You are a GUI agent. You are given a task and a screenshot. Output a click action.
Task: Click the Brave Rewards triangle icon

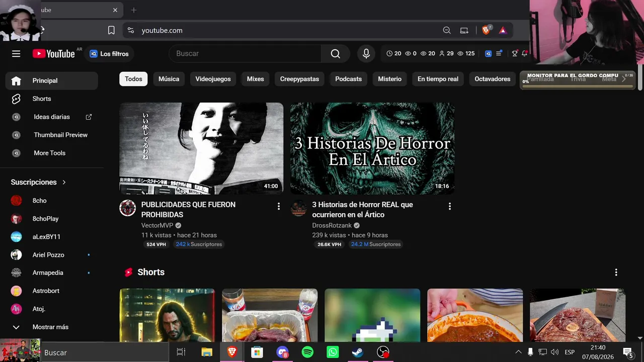pos(503,30)
